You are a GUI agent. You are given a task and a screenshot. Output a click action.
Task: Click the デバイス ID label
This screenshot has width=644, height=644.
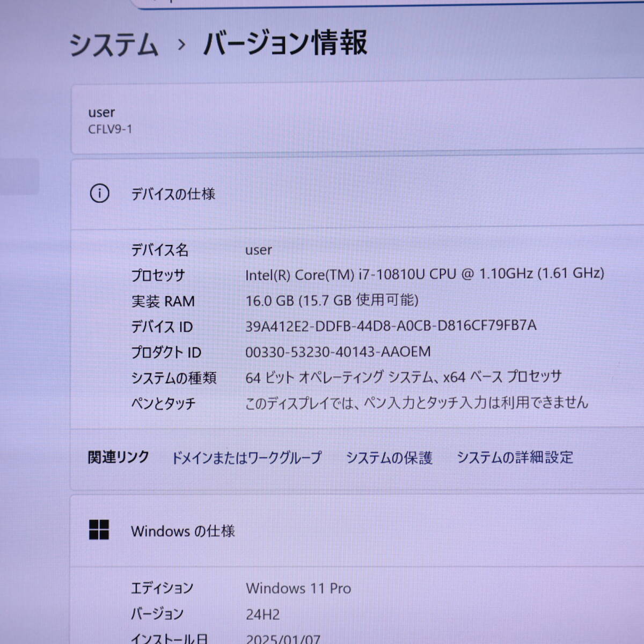click(x=162, y=327)
